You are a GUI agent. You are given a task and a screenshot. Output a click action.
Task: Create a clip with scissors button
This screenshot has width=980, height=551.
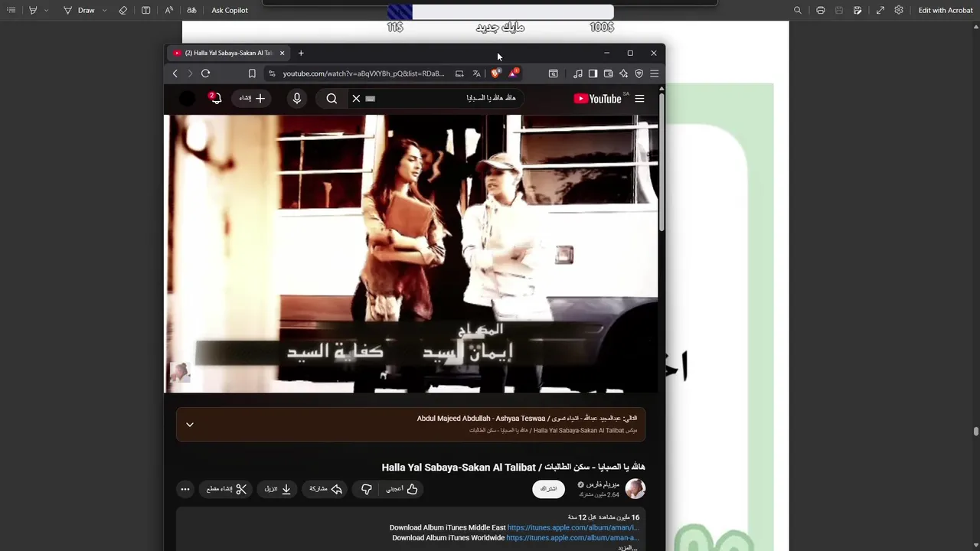pyautogui.click(x=227, y=489)
